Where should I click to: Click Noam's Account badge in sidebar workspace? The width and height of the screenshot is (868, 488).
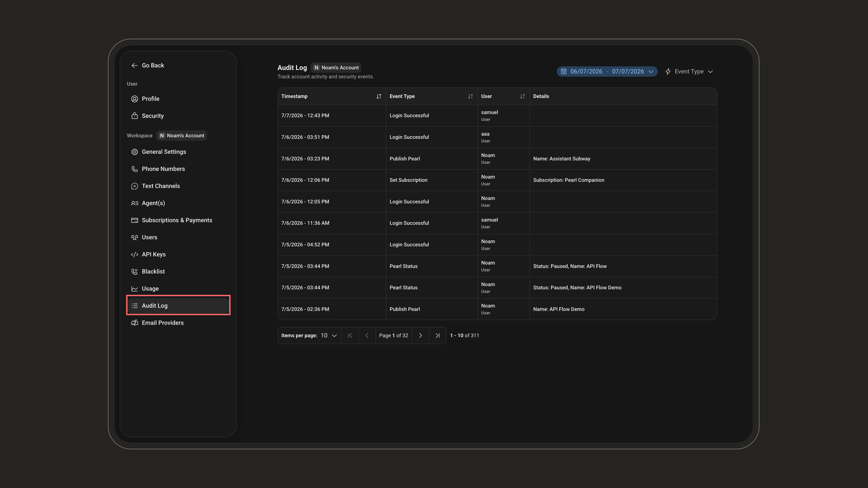[x=182, y=135]
